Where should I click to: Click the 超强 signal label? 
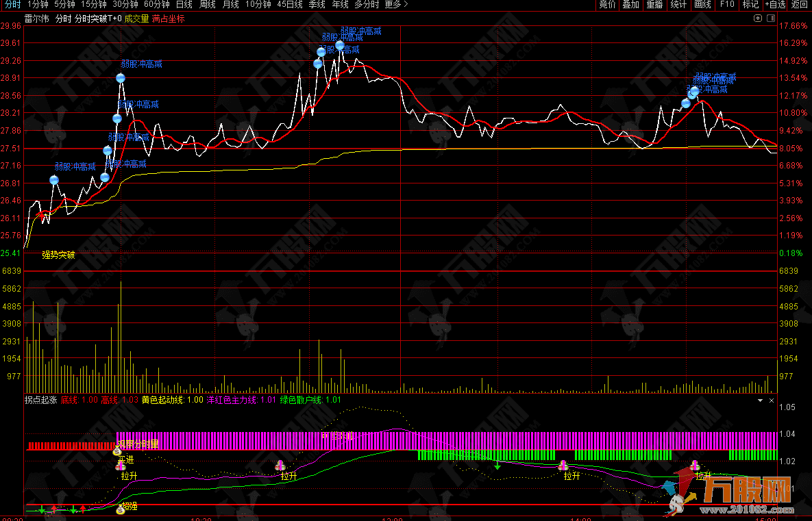(x=130, y=506)
